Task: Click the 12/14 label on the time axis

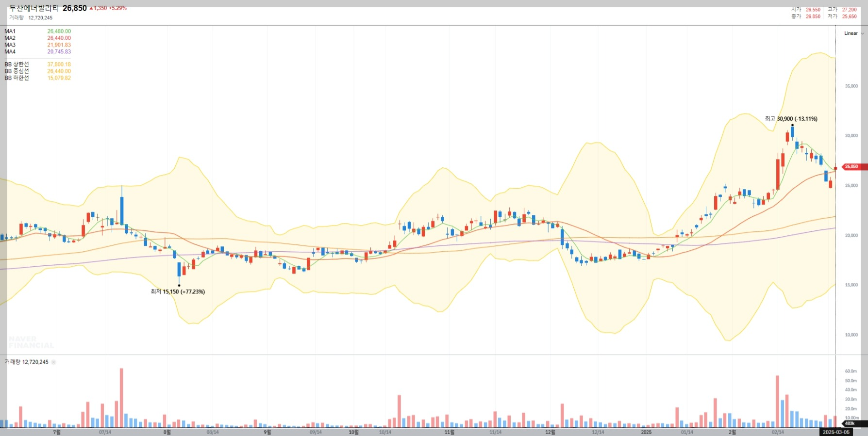Action: 598,432
